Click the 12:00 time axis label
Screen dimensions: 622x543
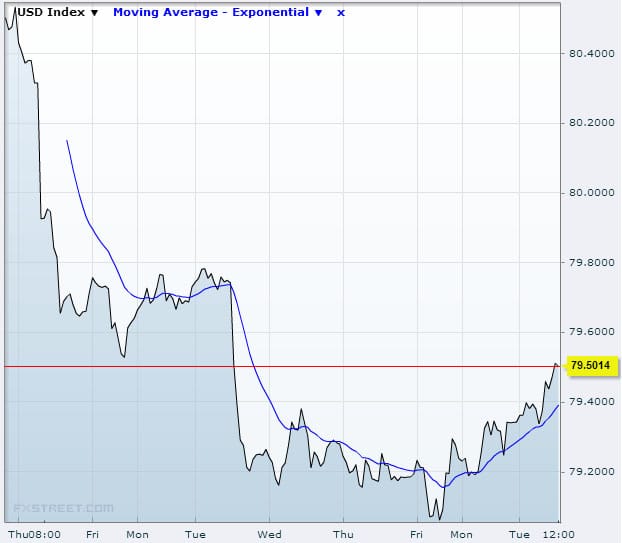point(559,535)
